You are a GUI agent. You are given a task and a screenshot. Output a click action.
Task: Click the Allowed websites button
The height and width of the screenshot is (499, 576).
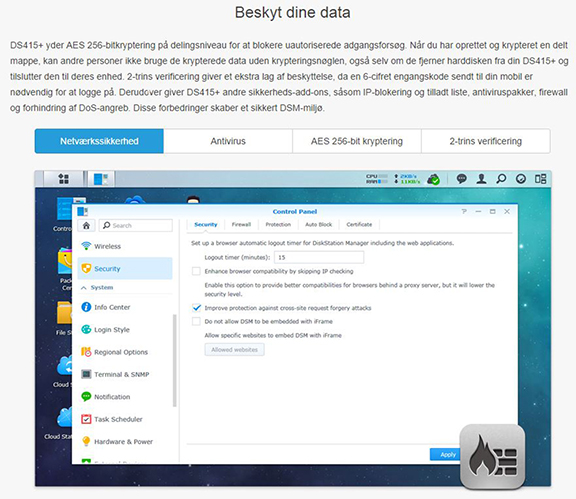pyautogui.click(x=234, y=349)
